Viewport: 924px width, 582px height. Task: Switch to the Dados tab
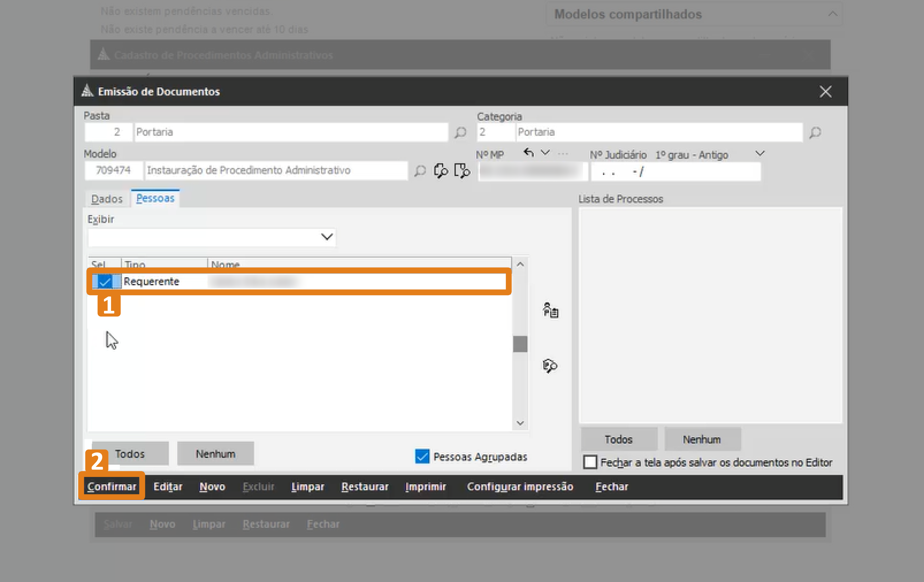(x=107, y=199)
